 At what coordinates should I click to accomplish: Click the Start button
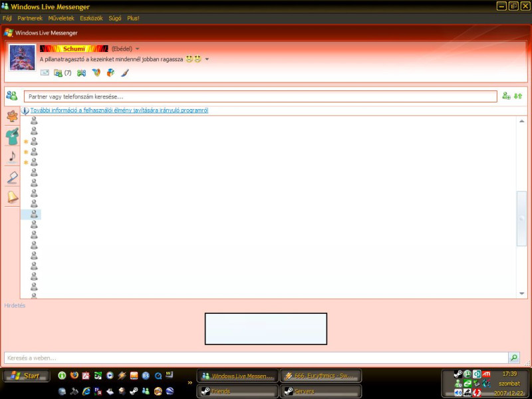click(x=26, y=376)
